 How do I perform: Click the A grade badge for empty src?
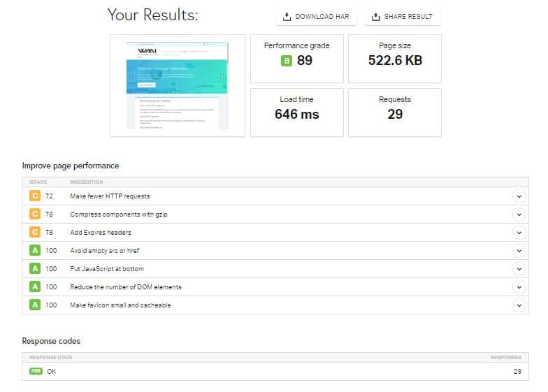coord(35,250)
